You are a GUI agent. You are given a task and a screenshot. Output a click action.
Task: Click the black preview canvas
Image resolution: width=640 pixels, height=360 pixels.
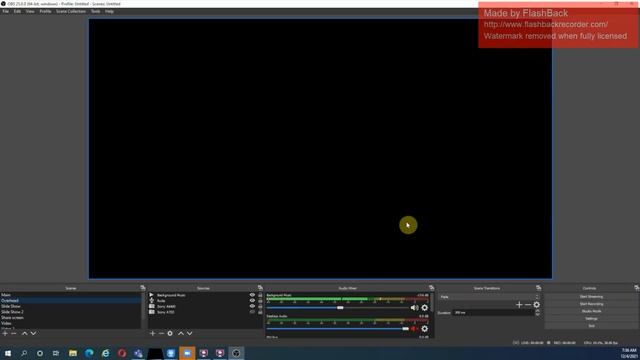320,149
